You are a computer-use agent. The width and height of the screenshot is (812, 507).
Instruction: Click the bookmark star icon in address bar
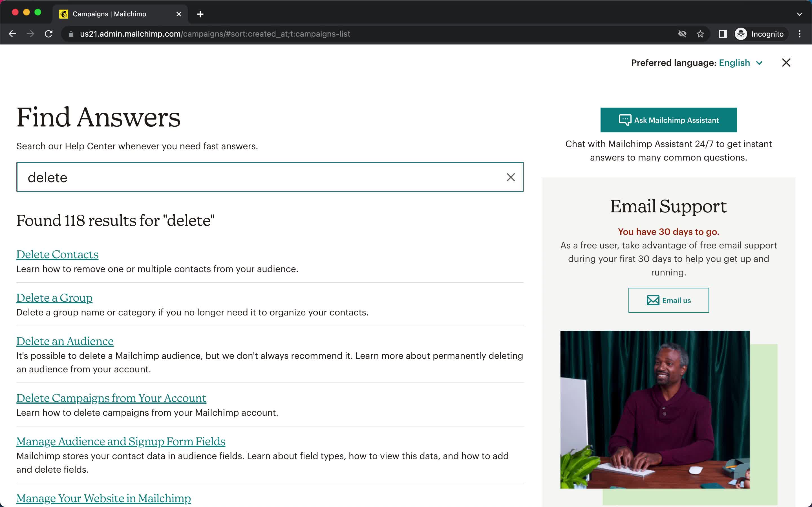(x=701, y=34)
